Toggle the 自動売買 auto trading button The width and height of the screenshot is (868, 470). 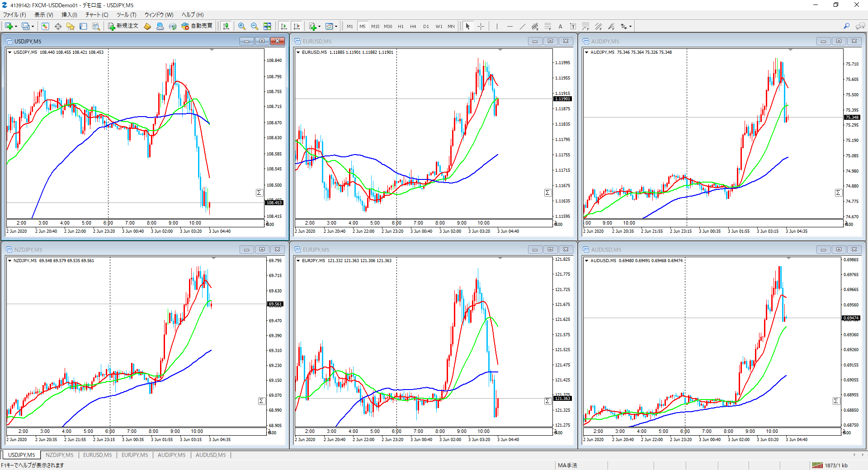[197, 26]
